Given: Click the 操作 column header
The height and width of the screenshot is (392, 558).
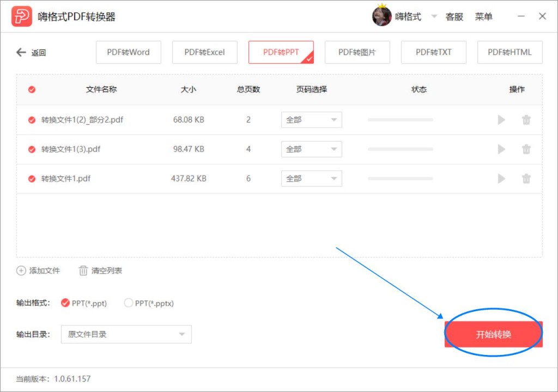Looking at the screenshot, I should click(x=517, y=89).
